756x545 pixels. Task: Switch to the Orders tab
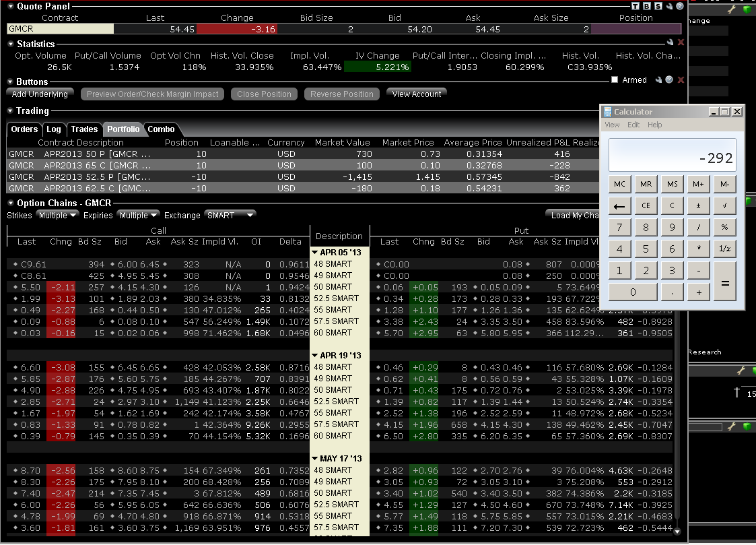coord(24,129)
